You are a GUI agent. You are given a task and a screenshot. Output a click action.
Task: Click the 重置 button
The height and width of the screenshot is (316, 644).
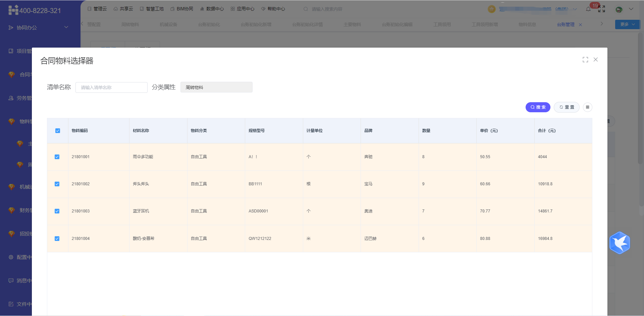pyautogui.click(x=567, y=107)
